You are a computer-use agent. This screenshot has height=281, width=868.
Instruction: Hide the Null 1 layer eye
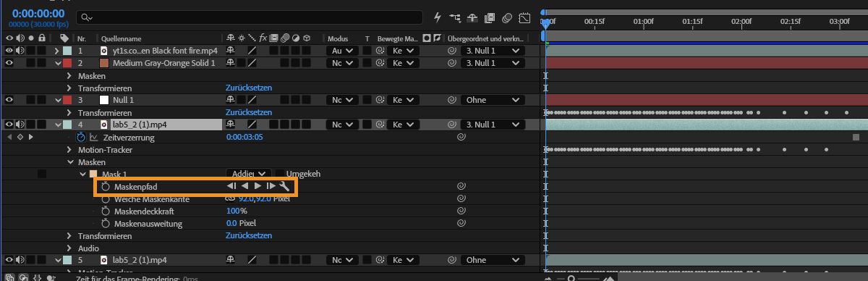pos(9,100)
